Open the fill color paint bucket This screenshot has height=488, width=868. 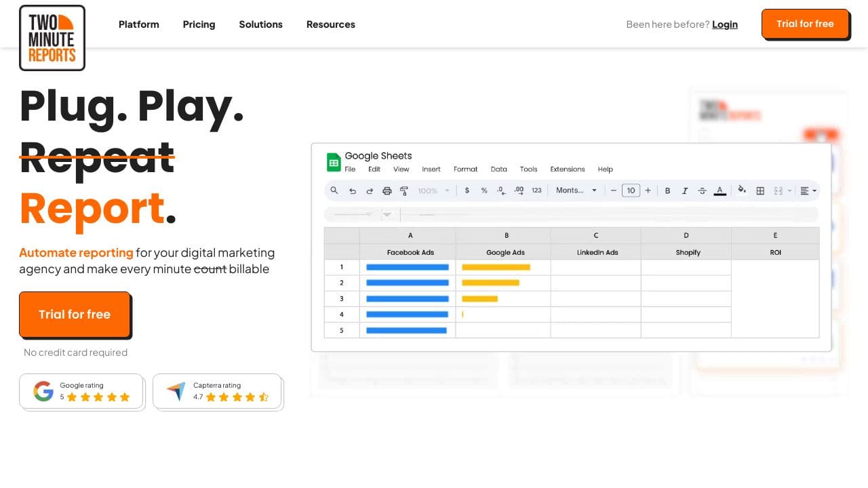point(742,190)
